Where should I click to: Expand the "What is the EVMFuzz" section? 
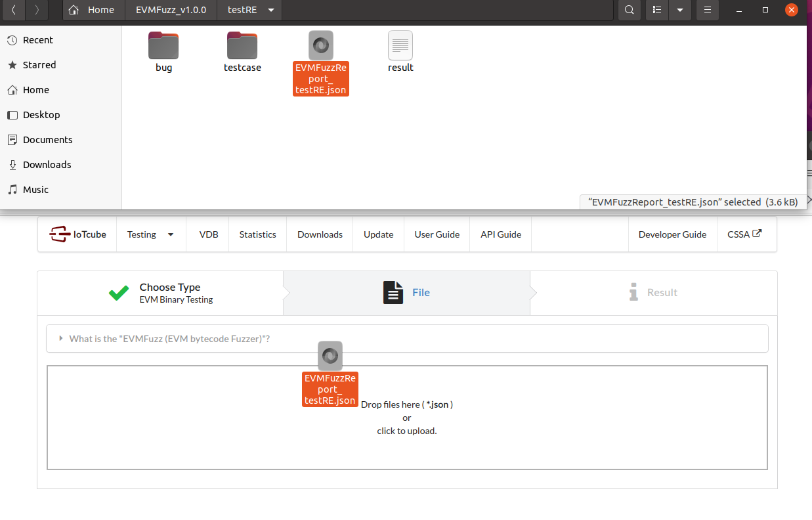click(169, 339)
